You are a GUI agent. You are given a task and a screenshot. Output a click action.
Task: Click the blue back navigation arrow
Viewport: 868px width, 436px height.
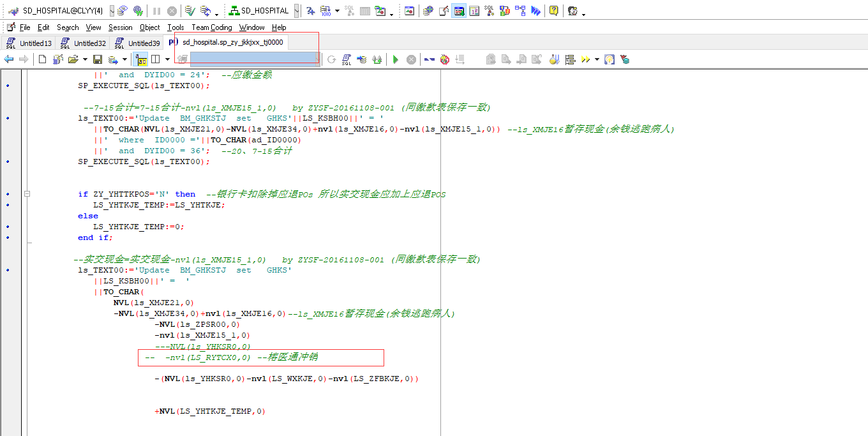tap(9, 59)
